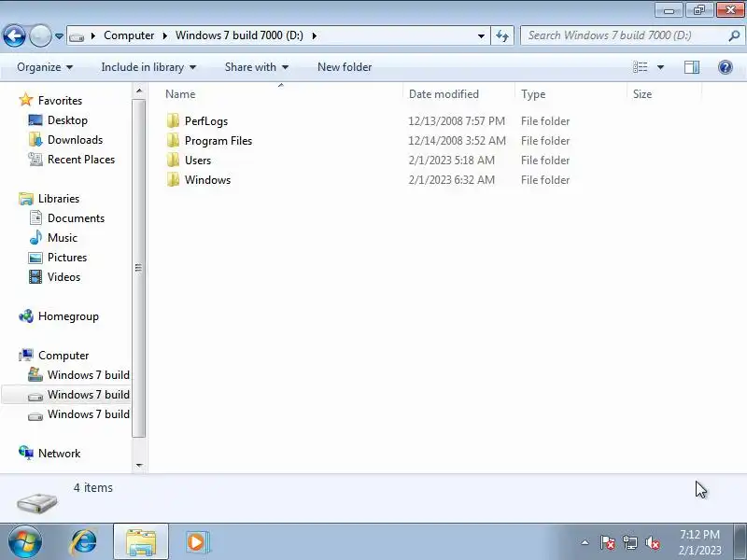Click the drive icon in address bar
Screen dimensions: 747x560
pos(77,36)
